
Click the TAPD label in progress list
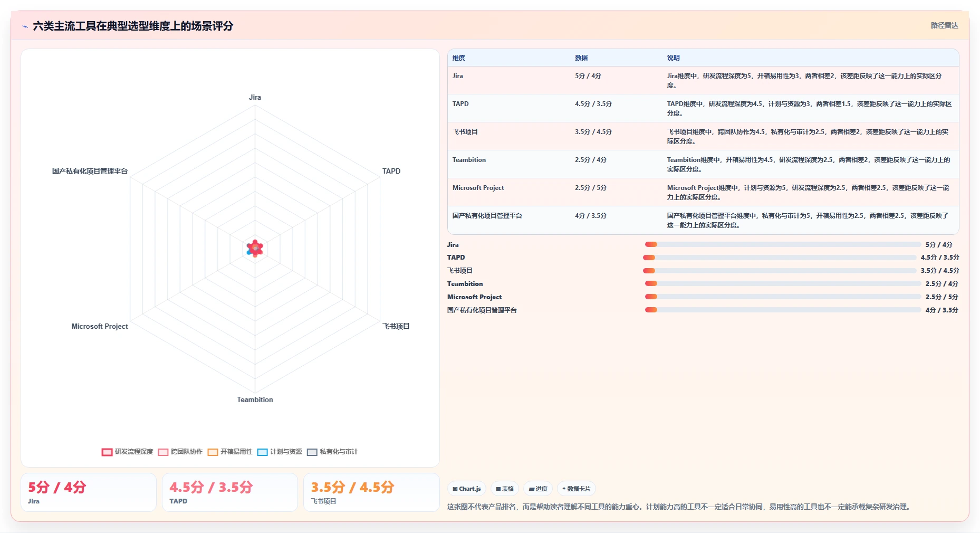[x=456, y=258]
